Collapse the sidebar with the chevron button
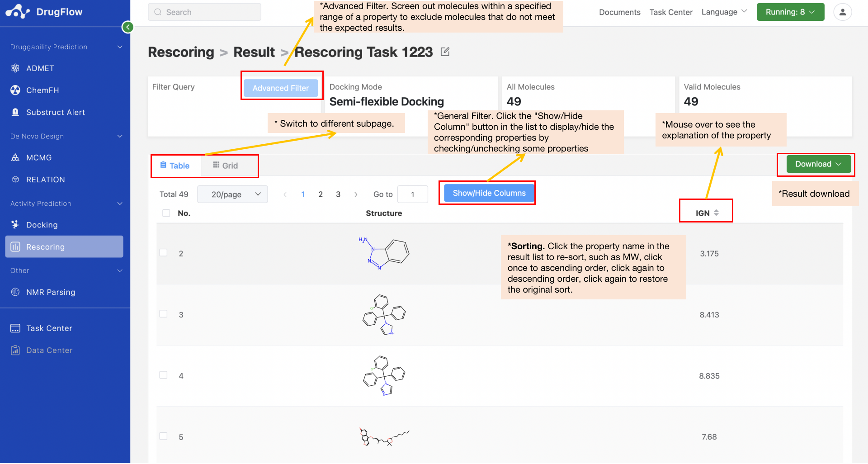 127,27
